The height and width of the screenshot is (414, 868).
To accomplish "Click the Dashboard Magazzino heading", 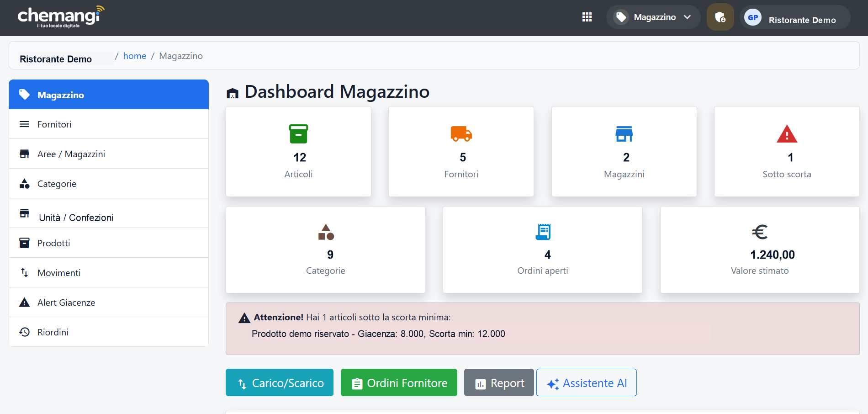I will [337, 92].
